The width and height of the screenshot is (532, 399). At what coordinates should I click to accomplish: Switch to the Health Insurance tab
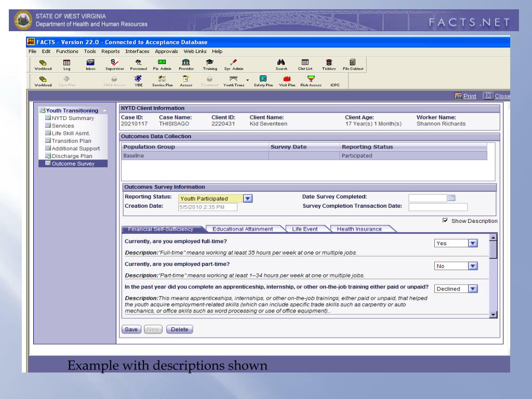[x=360, y=229]
